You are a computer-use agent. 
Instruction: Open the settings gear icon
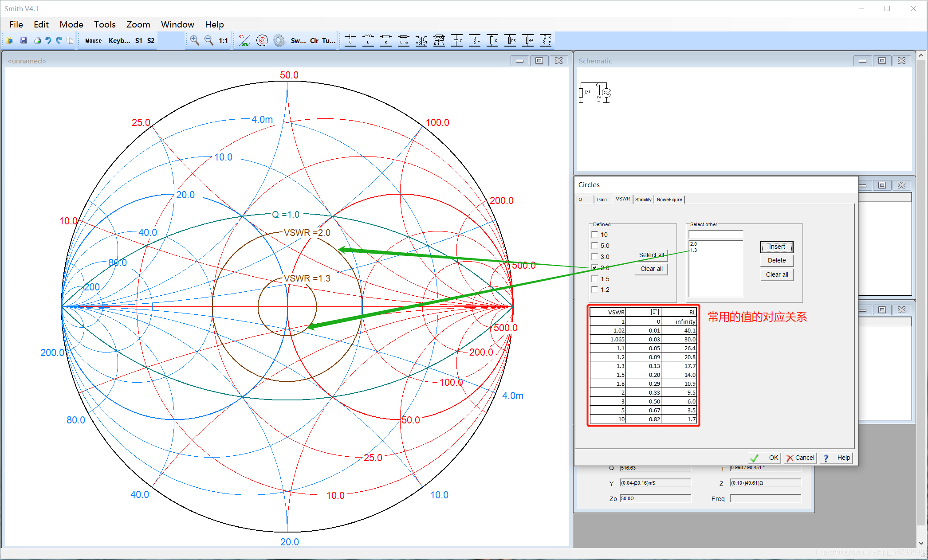(279, 40)
